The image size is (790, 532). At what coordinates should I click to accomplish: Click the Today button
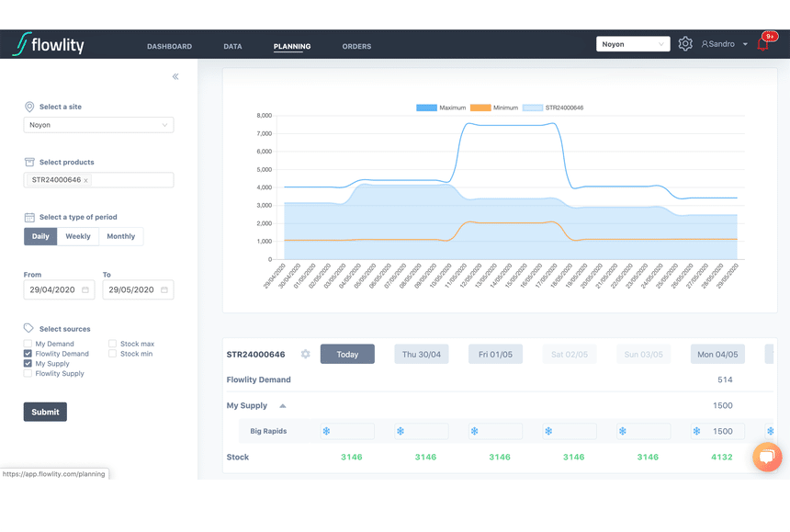[347, 354]
